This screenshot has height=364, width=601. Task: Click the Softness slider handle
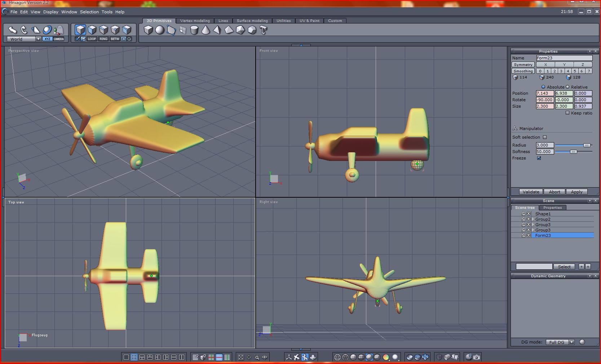573,152
